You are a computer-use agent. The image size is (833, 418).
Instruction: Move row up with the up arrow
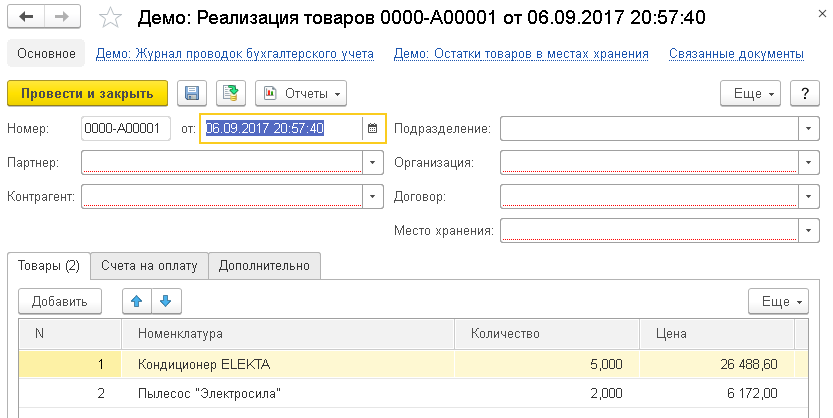click(x=137, y=300)
